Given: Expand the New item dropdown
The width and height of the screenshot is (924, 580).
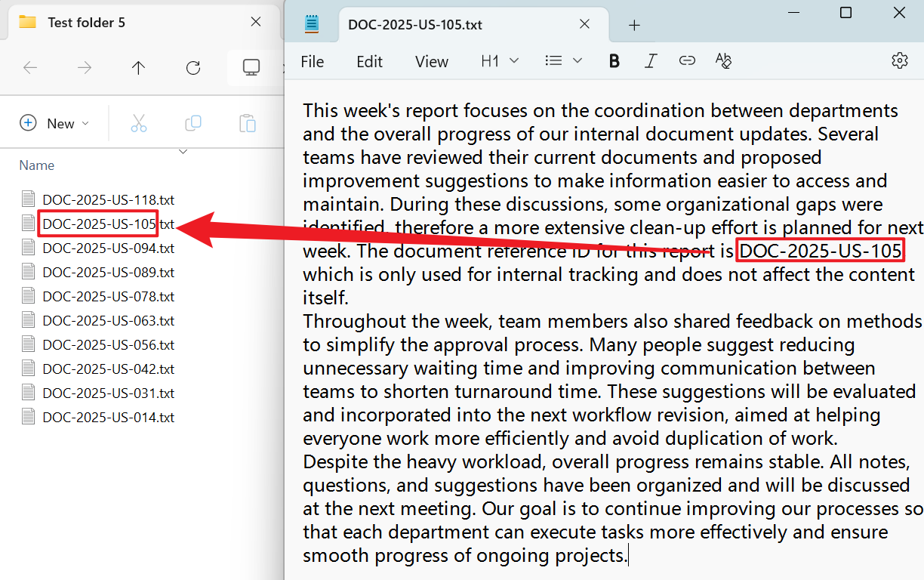Looking at the screenshot, I should pyautogui.click(x=54, y=123).
